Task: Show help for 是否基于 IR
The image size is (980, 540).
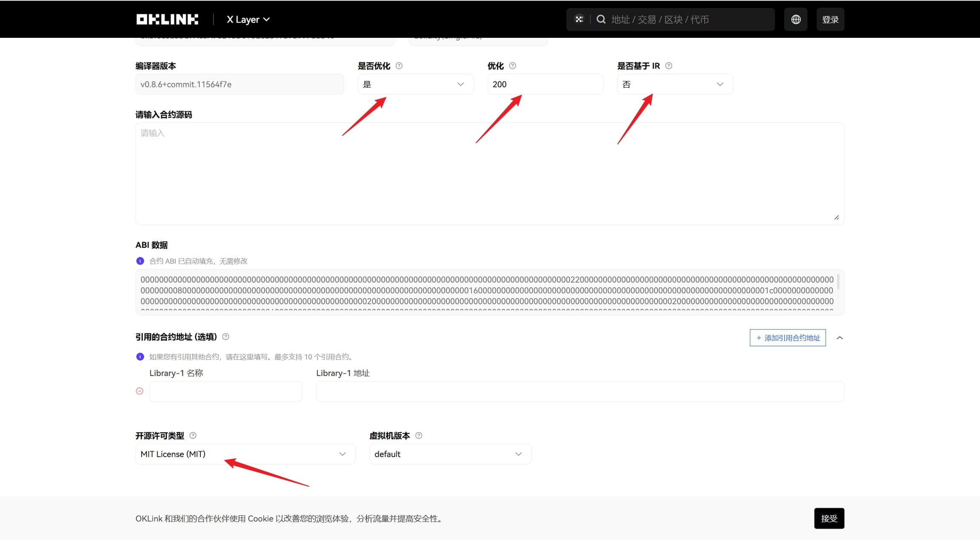Action: (669, 66)
